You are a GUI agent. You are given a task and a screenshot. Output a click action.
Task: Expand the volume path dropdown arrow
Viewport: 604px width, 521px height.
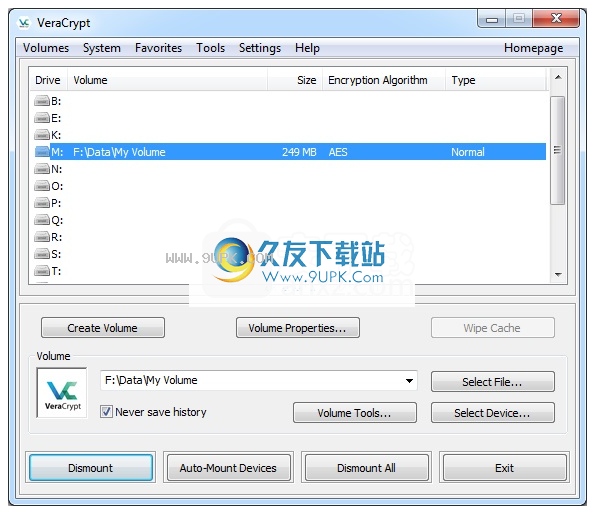[409, 381]
